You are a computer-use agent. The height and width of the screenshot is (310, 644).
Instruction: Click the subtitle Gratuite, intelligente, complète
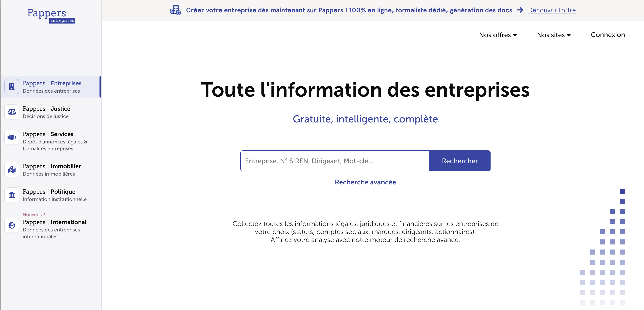365,119
